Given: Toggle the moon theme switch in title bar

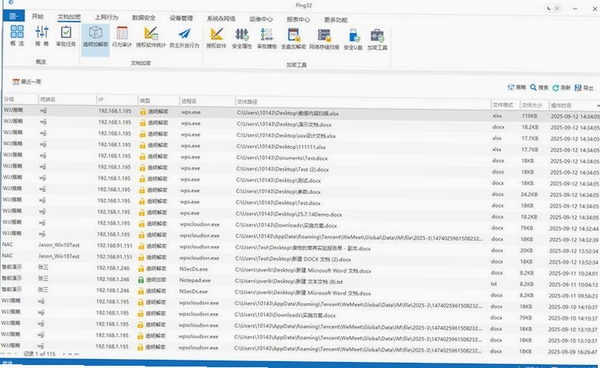Looking at the screenshot, I should (x=553, y=8).
